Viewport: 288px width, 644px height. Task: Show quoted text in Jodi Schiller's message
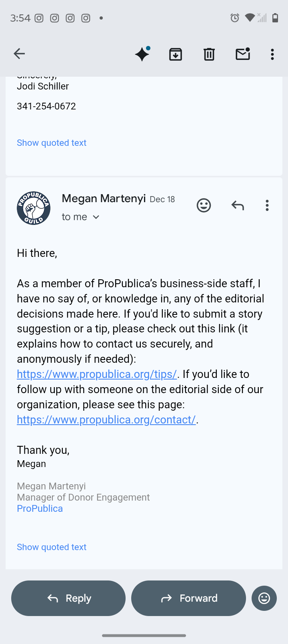point(52,143)
